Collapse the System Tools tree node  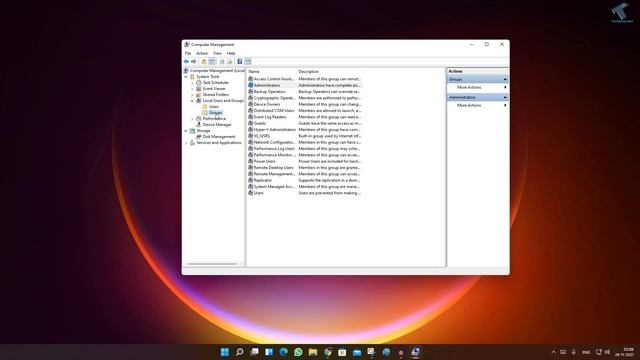(186, 77)
